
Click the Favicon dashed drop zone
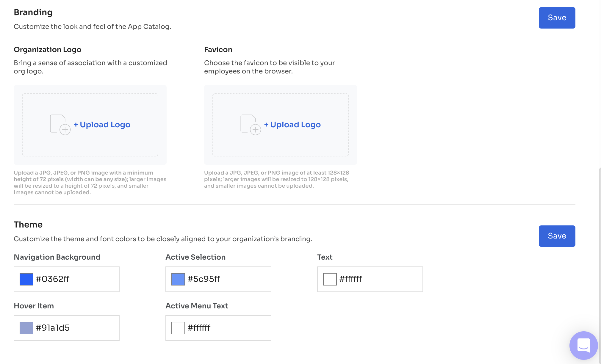point(281,125)
